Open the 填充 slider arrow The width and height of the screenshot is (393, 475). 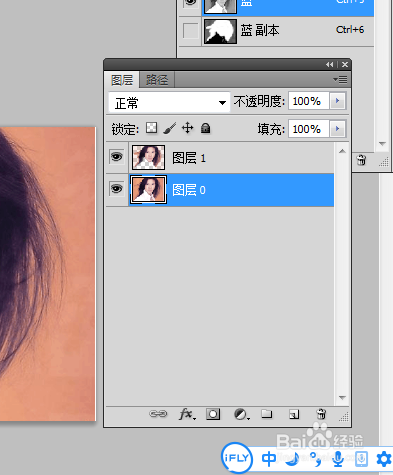pyautogui.click(x=338, y=129)
